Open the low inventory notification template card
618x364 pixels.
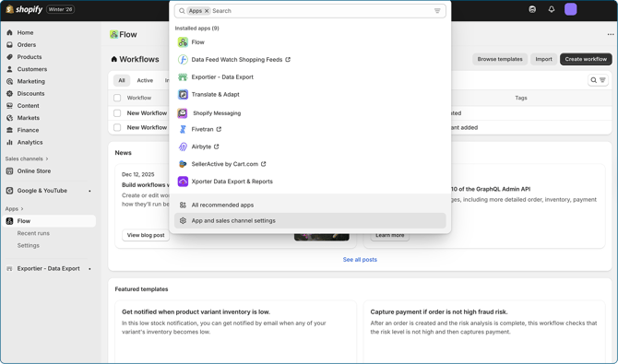(x=236, y=332)
